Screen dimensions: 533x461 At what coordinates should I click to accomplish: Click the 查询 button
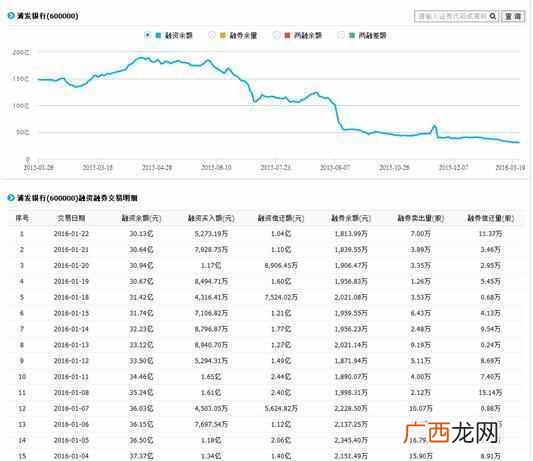click(x=513, y=16)
